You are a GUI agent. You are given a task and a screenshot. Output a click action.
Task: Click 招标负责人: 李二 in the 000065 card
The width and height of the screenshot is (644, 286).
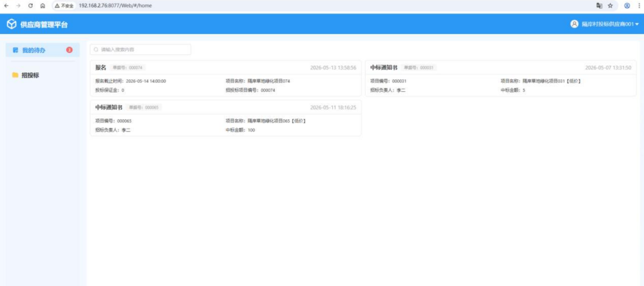113,130
